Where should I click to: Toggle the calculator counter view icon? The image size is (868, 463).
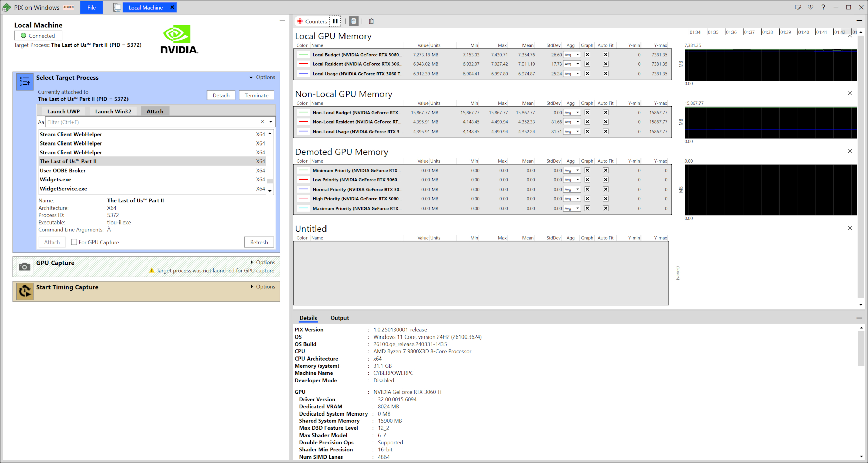[x=354, y=21]
